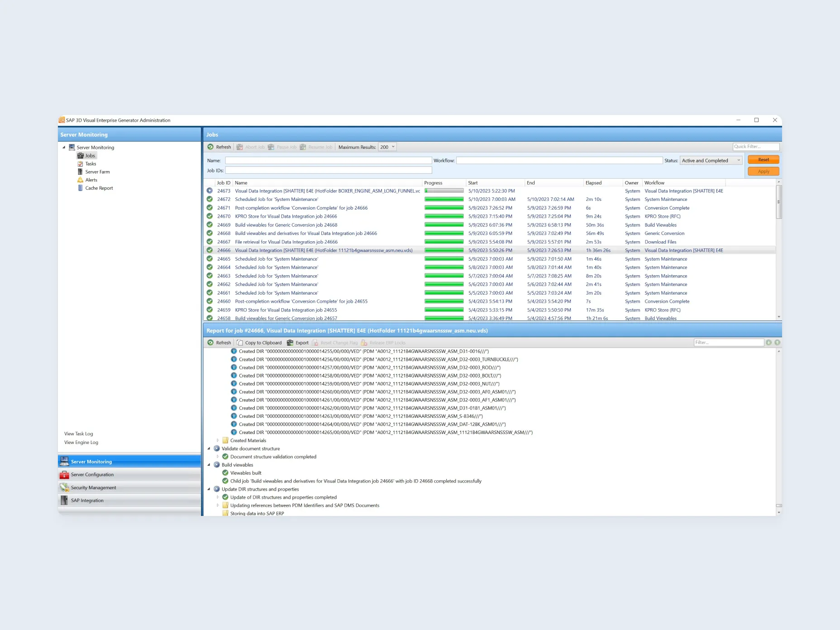Switch to Server Monitoring navigation section
The image size is (840, 630).
[x=129, y=462]
